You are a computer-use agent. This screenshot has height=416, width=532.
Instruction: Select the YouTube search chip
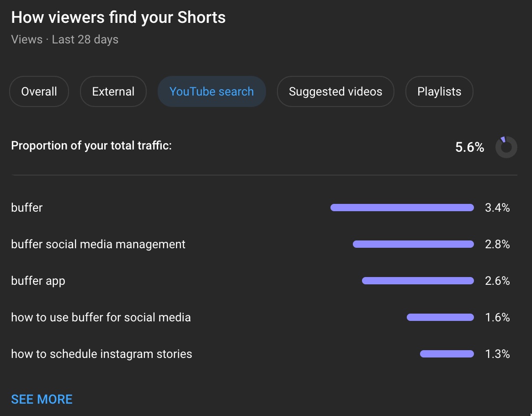coord(212,91)
